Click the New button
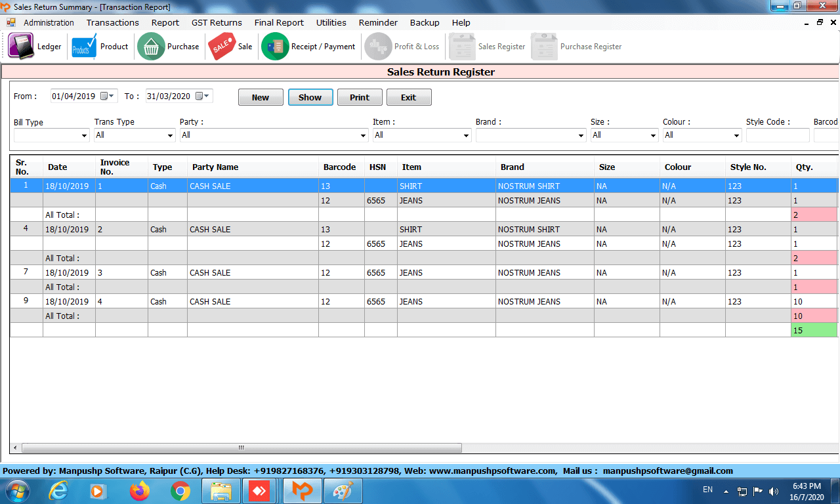Viewport: 840px width, 504px height. tap(261, 97)
